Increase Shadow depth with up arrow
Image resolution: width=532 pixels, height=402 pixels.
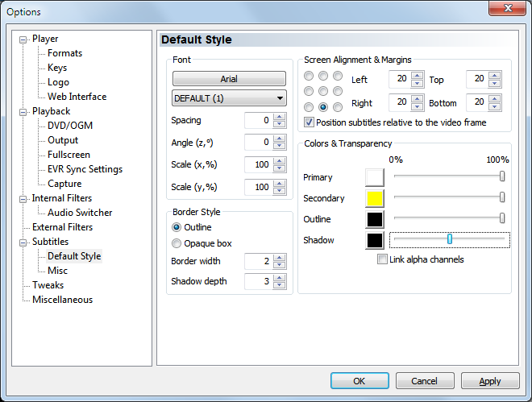point(280,278)
